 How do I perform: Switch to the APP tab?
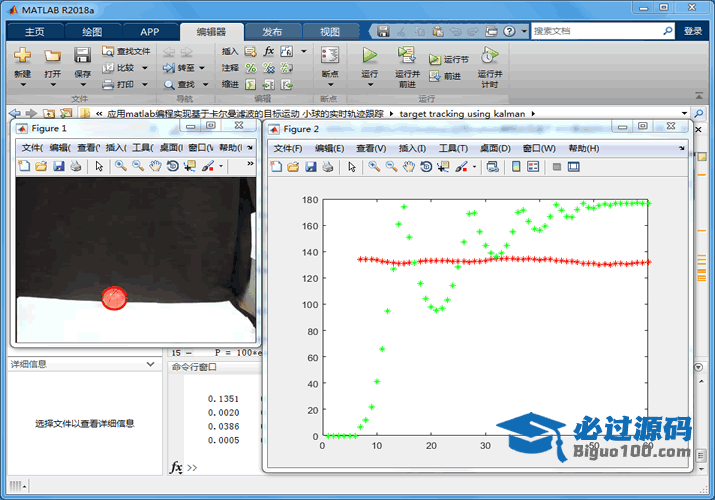[x=150, y=32]
